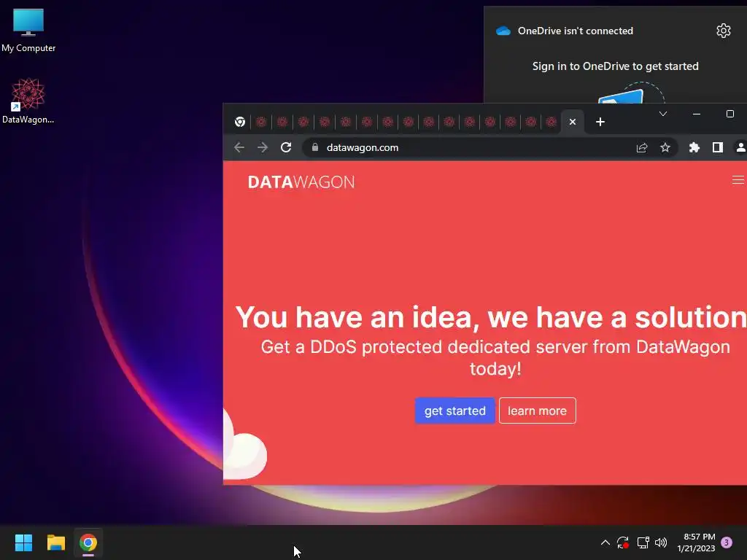Viewport: 747px width, 560px height.
Task: Open File Explorer from taskbar
Action: (55, 542)
